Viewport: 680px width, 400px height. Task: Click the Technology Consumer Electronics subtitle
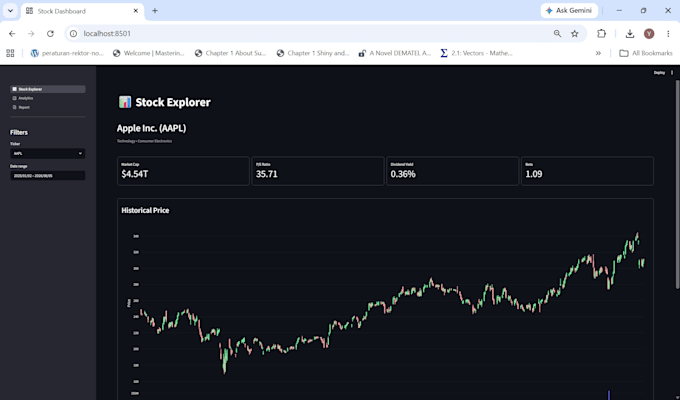[x=144, y=141]
